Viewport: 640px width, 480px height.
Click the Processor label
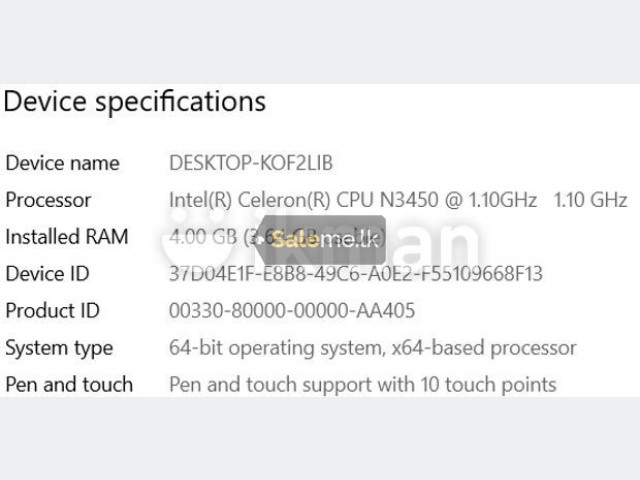pos(48,200)
